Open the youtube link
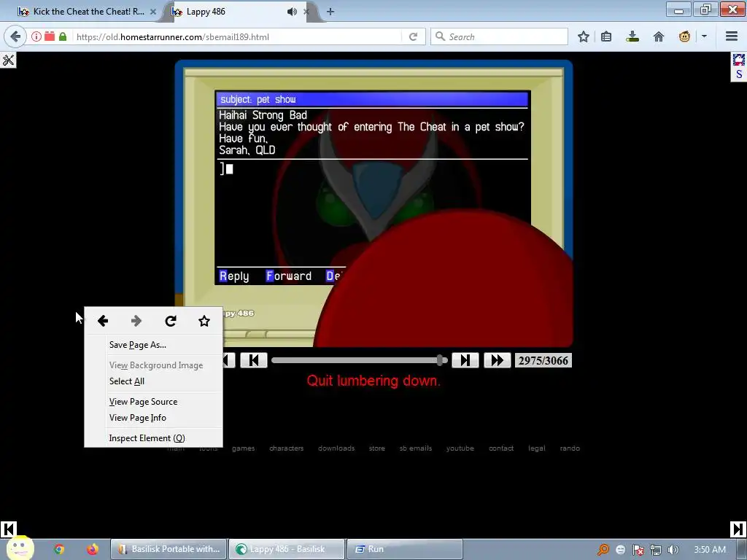 click(x=460, y=448)
